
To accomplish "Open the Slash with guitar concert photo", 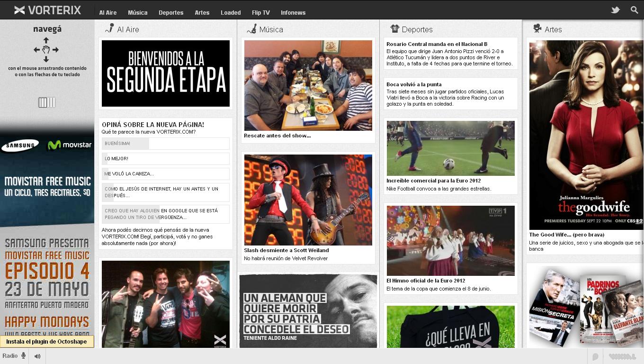I will (x=308, y=200).
